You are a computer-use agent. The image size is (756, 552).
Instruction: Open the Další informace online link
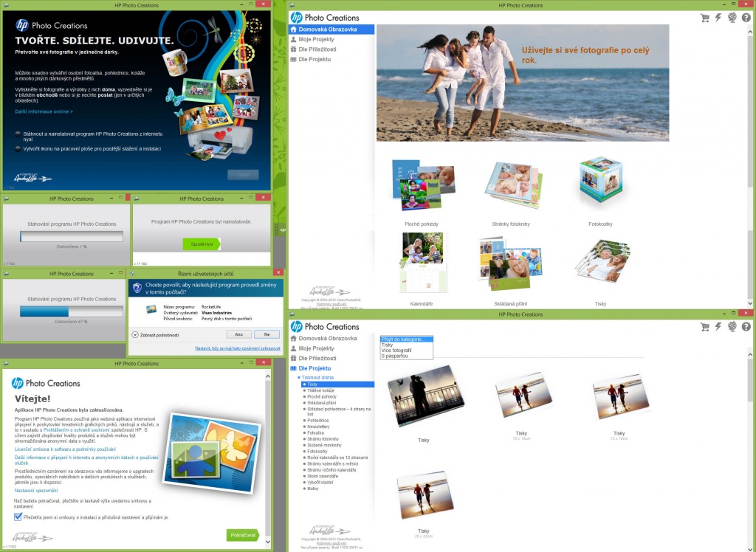click(44, 111)
